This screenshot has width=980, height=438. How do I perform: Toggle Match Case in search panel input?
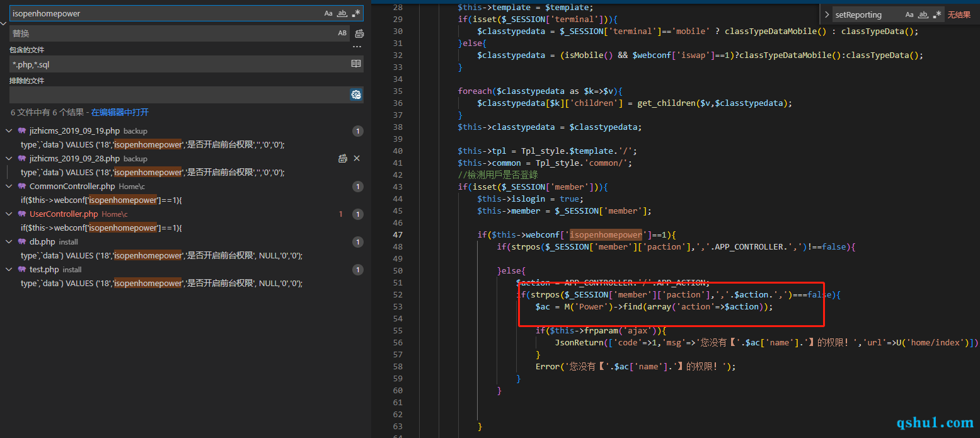click(x=328, y=13)
